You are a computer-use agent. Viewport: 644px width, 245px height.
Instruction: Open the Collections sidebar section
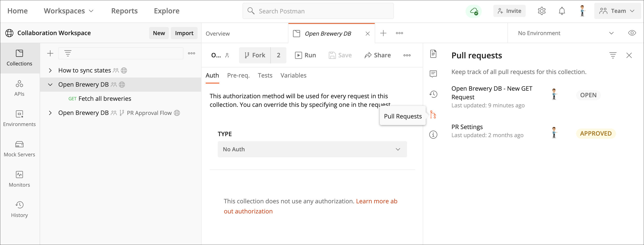(19, 58)
